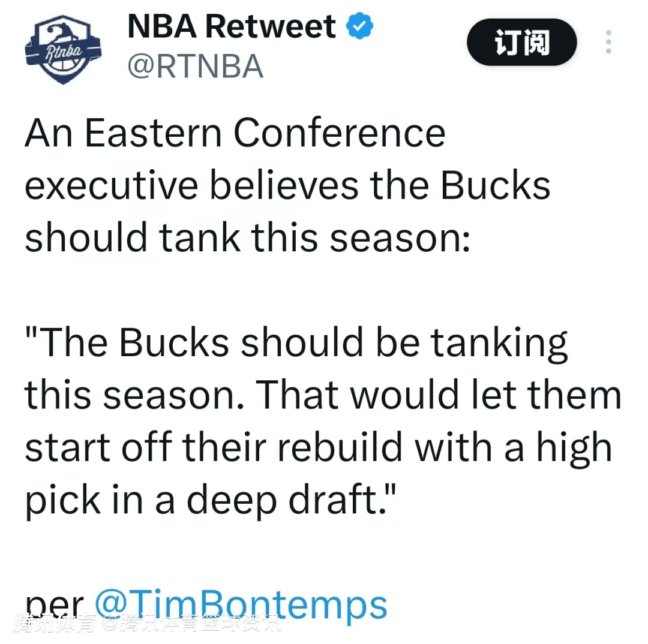Open the three-dot more options menu
The width and height of the screenshot is (648, 644).
(x=608, y=42)
